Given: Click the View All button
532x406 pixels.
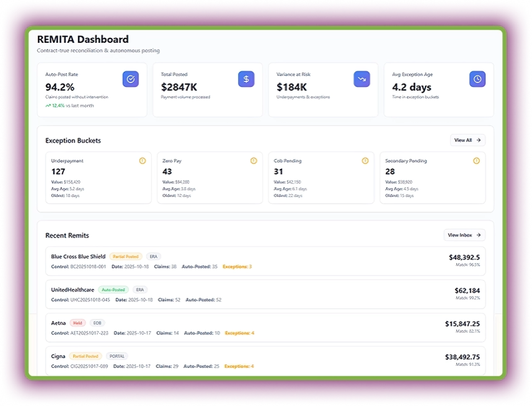Looking at the screenshot, I should click(468, 140).
